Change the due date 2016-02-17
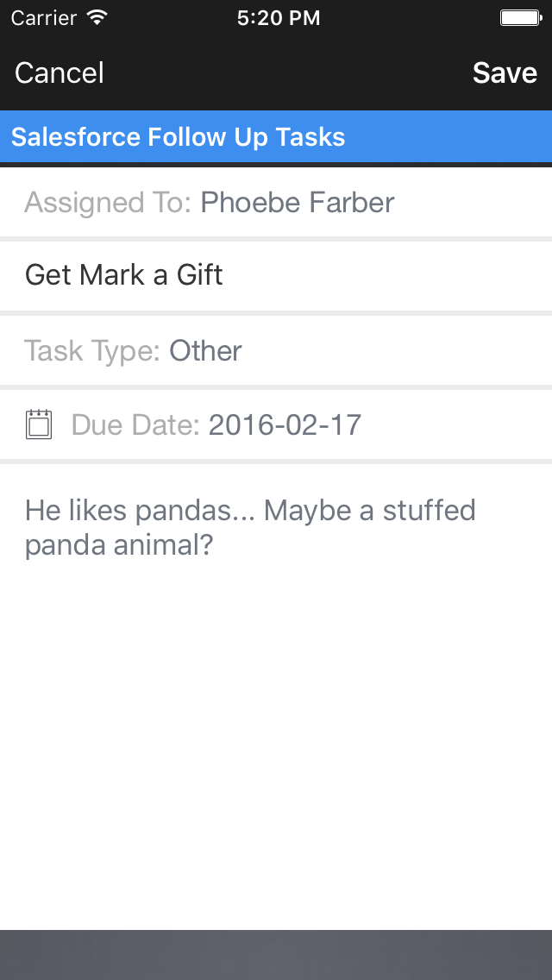The width and height of the screenshot is (552, 980). [285, 424]
